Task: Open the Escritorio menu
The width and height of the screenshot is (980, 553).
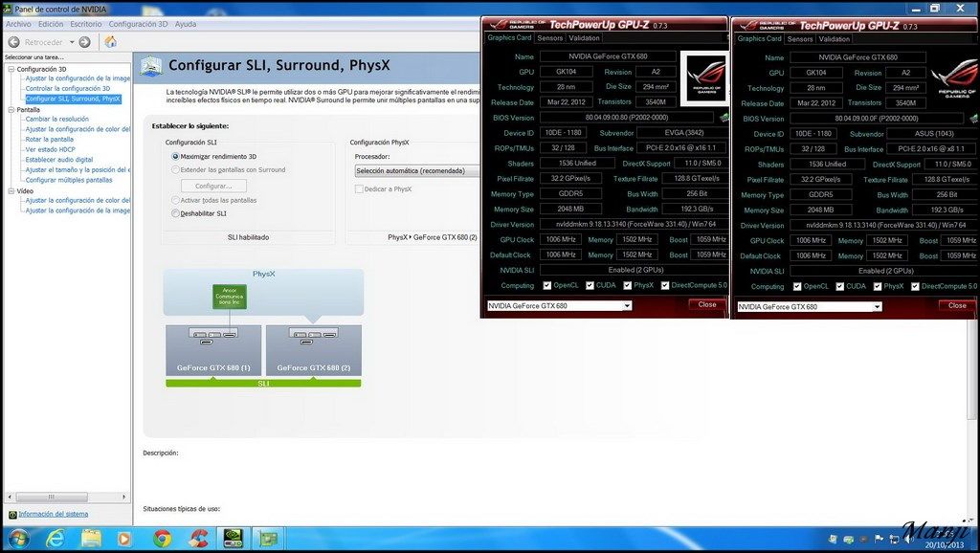Action: point(85,24)
